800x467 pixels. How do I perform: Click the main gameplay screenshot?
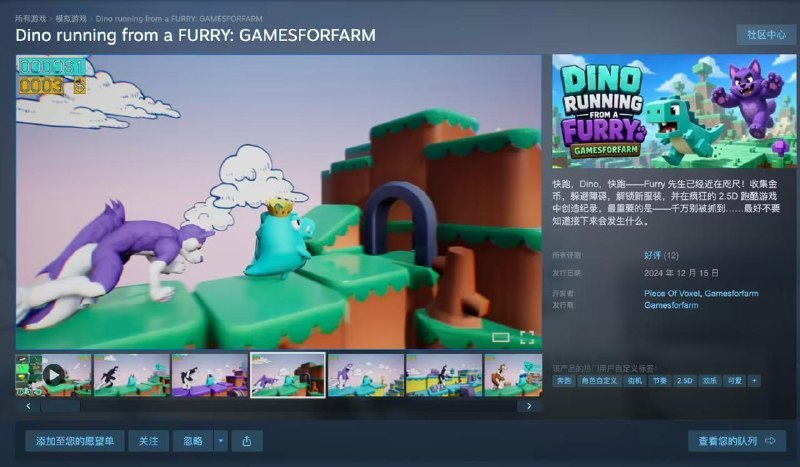tap(279, 202)
